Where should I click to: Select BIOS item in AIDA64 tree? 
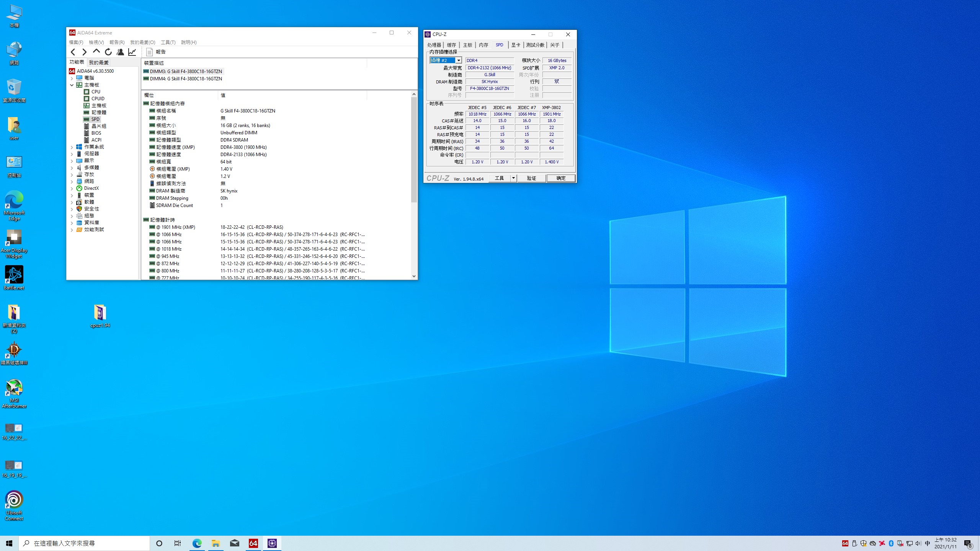click(96, 133)
